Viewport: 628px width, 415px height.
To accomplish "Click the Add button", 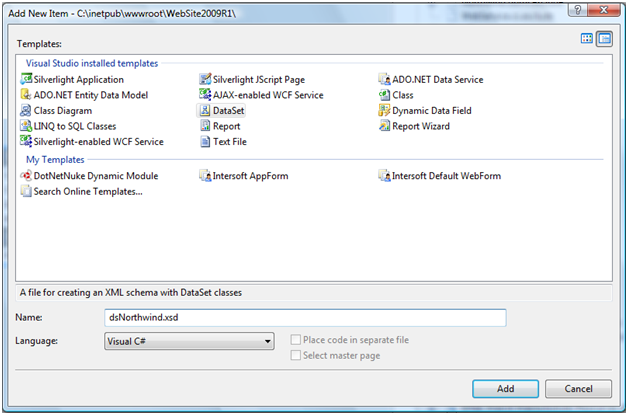I will 505,389.
